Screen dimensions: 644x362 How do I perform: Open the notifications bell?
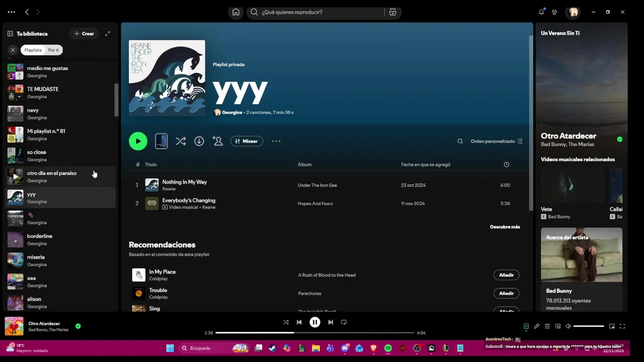pos(541,12)
